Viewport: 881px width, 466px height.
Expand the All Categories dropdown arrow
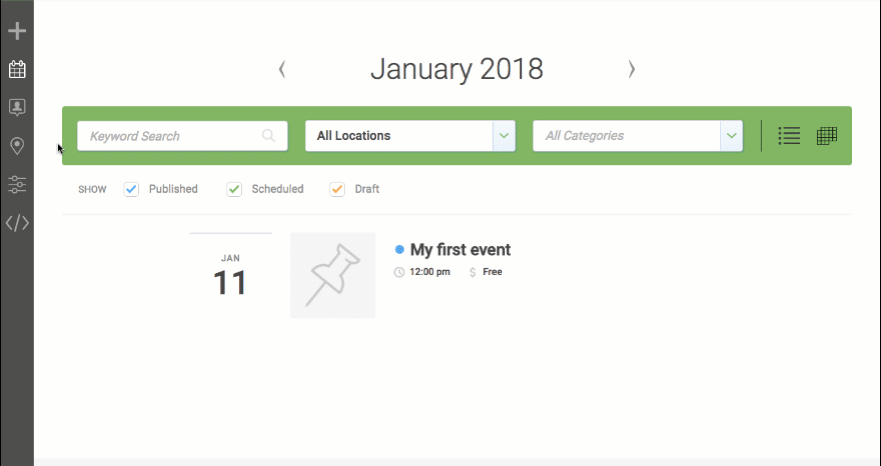pos(731,135)
